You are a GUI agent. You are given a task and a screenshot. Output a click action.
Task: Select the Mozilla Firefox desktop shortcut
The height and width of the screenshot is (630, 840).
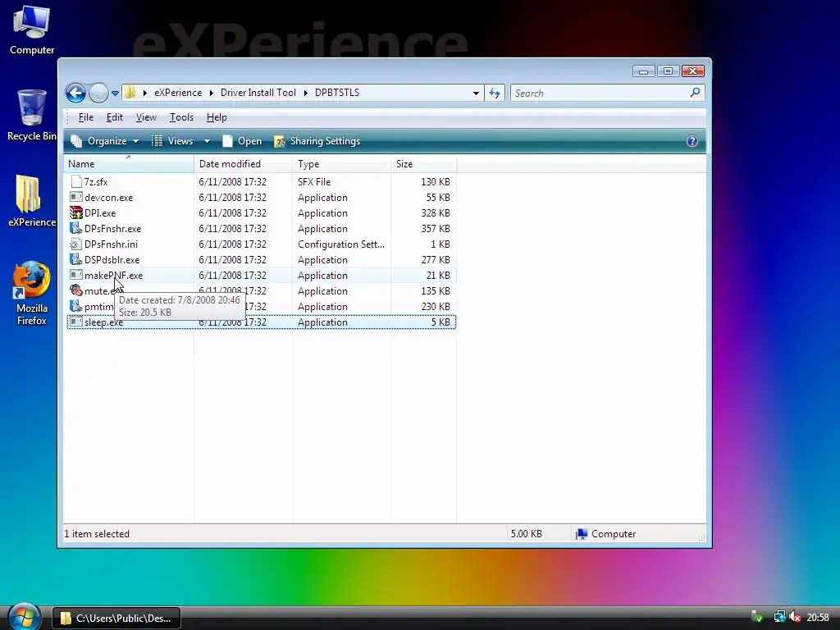tap(32, 293)
